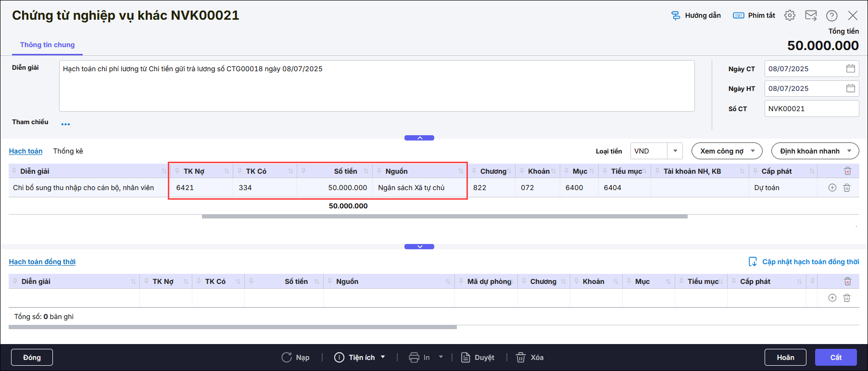Sort by the TK Có column
Image resolution: width=868 pixels, height=371 pixels.
290,171
